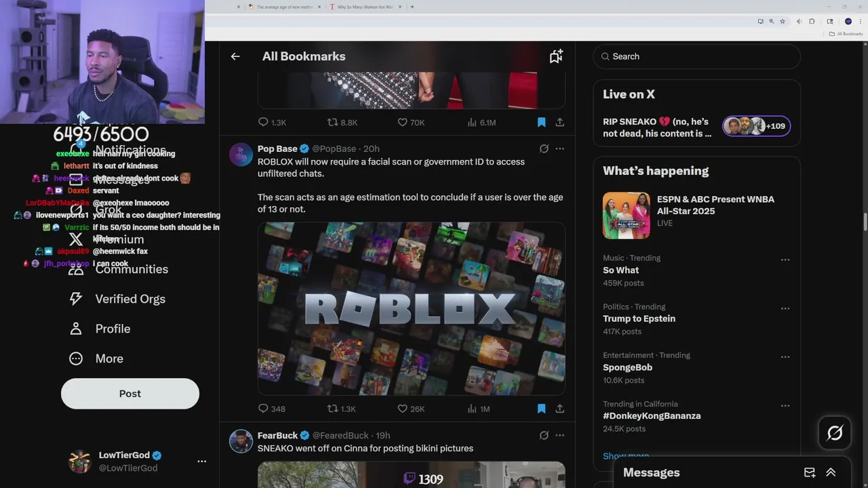This screenshot has width=868, height=488.
Task: Open the floating Grok button
Action: [x=835, y=433]
